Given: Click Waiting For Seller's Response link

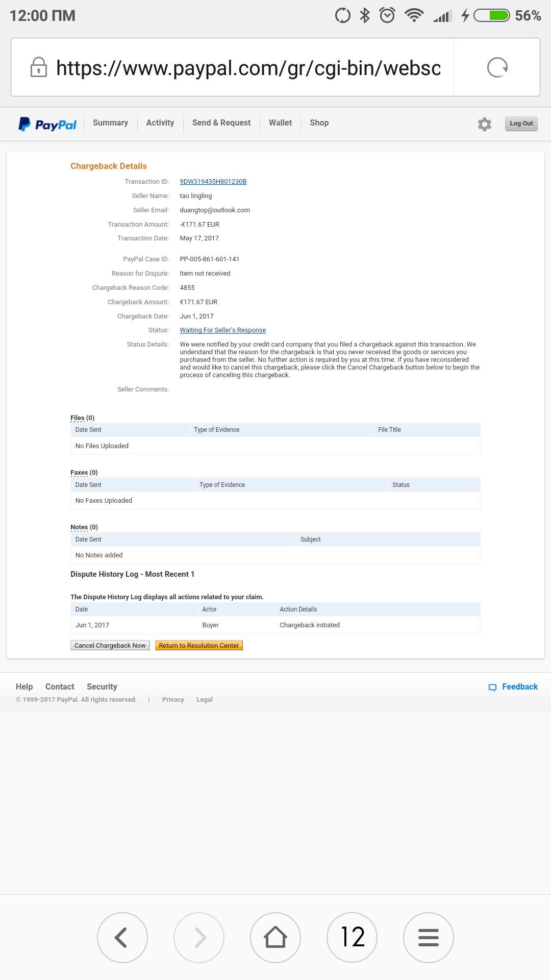Looking at the screenshot, I should point(223,330).
